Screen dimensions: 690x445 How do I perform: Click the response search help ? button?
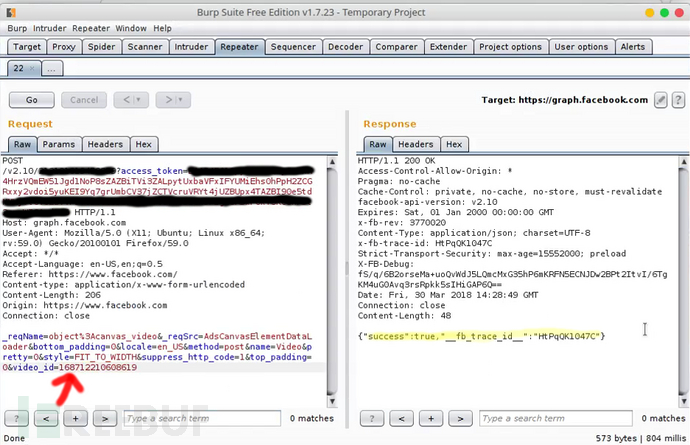(372, 419)
